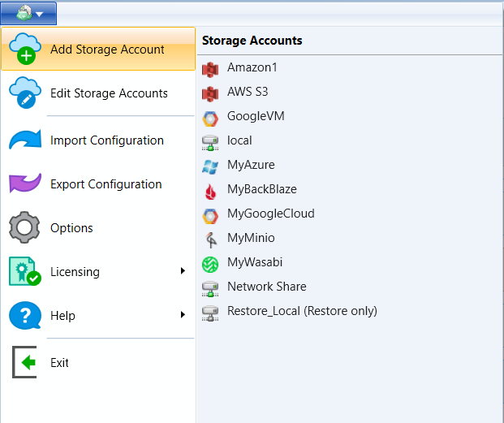Open the Licensing menu entry
504x423 pixels.
(x=98, y=272)
